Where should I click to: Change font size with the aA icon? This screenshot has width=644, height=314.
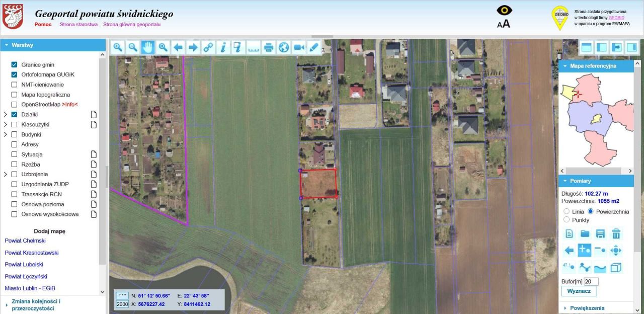pyautogui.click(x=504, y=24)
